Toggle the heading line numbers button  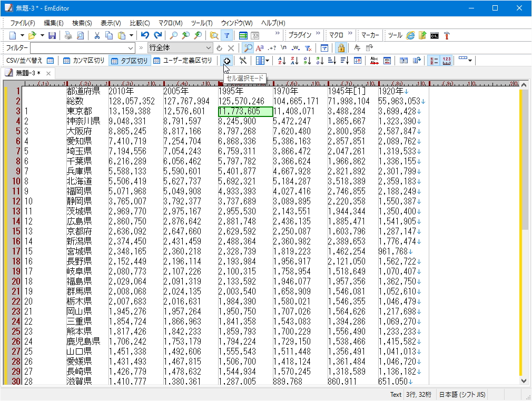coord(434,61)
